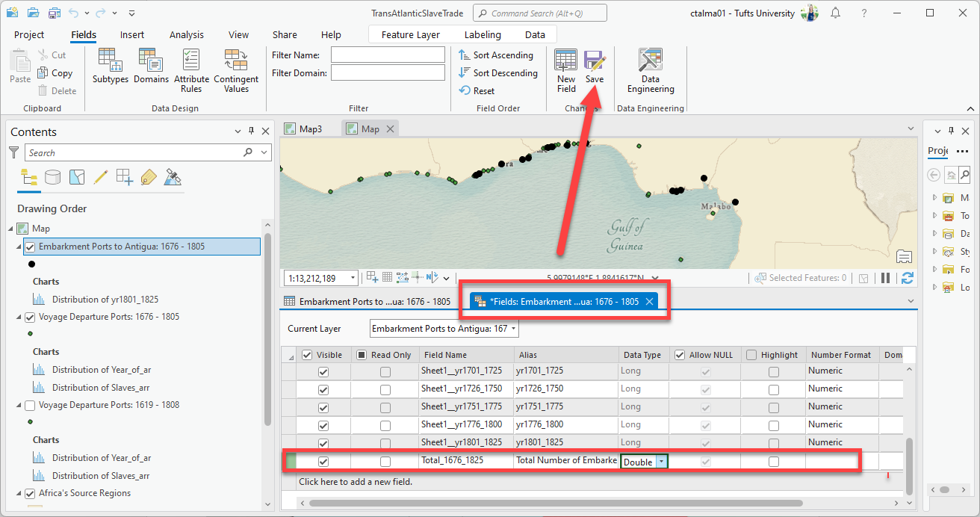
Task: Open the Domains design tool
Action: point(151,69)
